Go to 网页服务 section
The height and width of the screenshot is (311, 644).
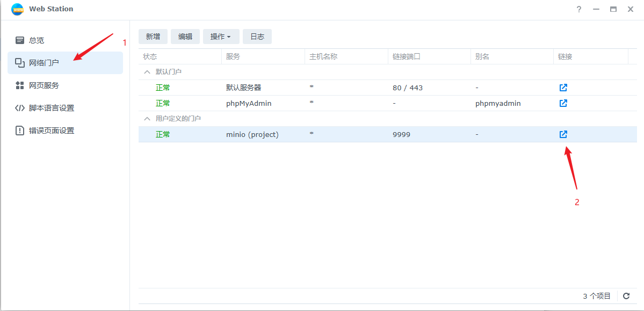pyautogui.click(x=44, y=85)
